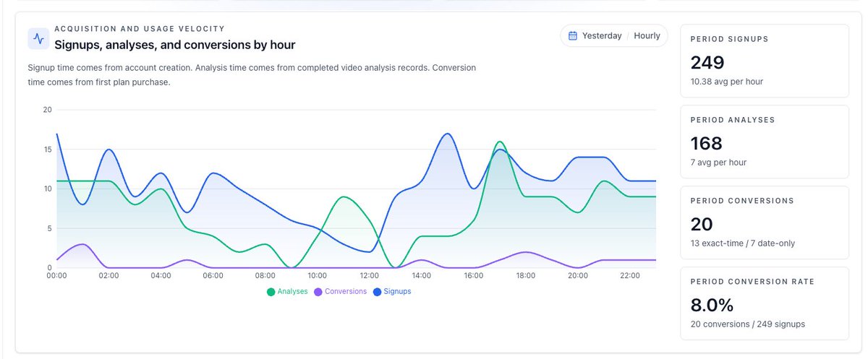Toggle the Analyses legend series
The image size is (868, 359).
tap(287, 292)
